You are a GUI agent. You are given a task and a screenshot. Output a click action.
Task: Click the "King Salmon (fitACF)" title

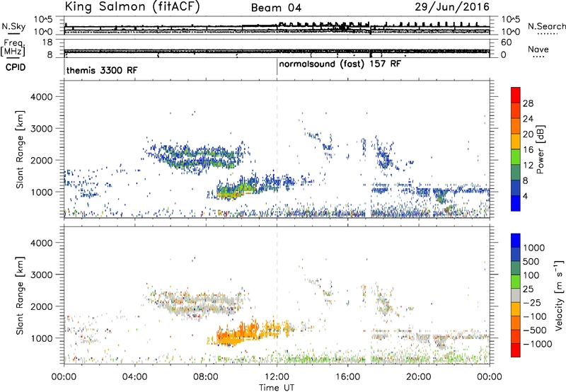point(132,6)
